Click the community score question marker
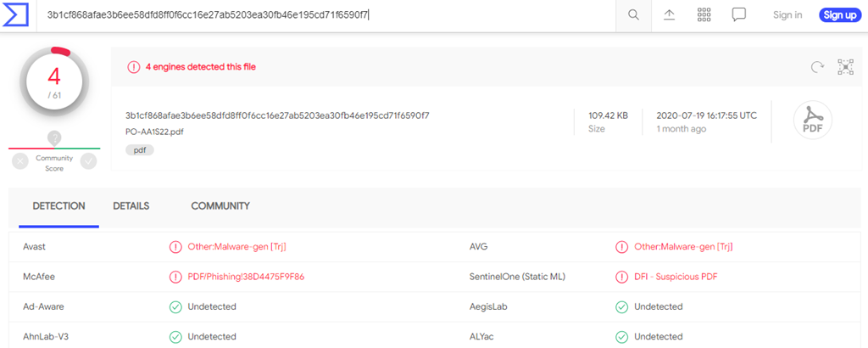This screenshot has width=868, height=348. tap(54, 138)
